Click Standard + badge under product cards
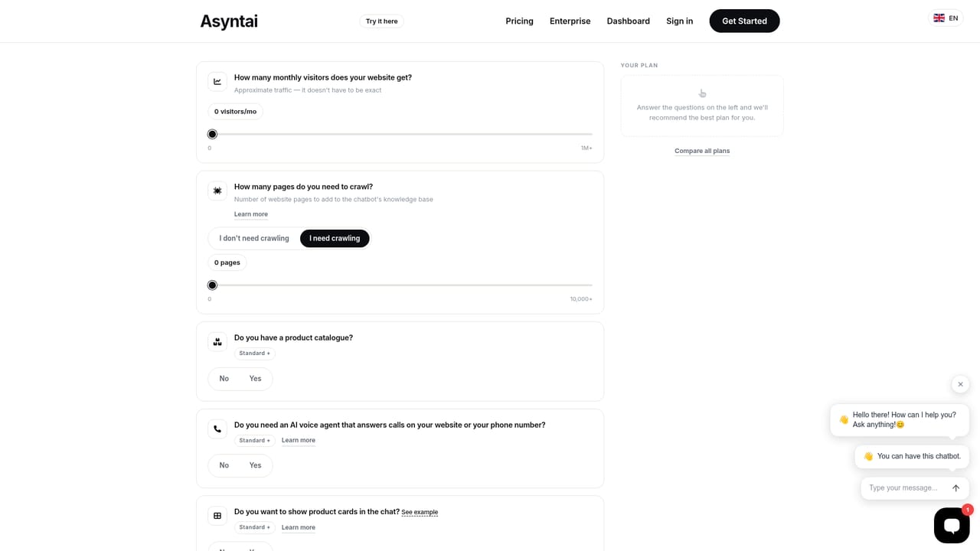 click(x=255, y=527)
